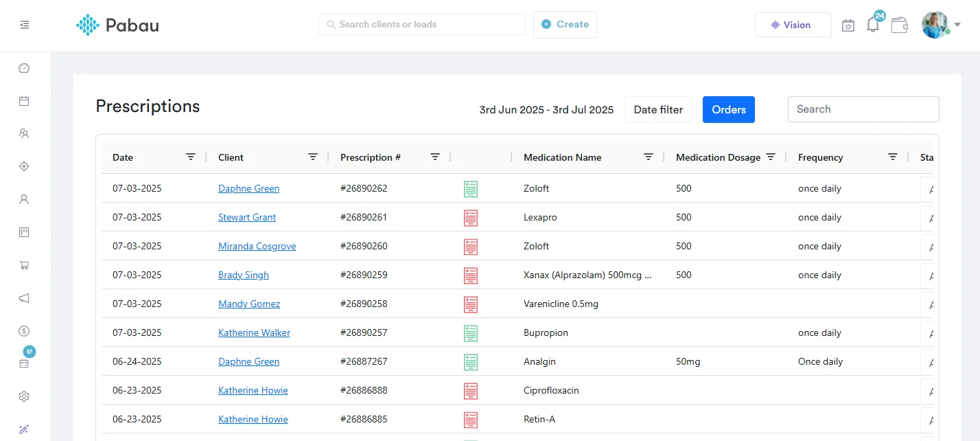
Task: Open filter for Medication Name column
Action: coord(648,157)
